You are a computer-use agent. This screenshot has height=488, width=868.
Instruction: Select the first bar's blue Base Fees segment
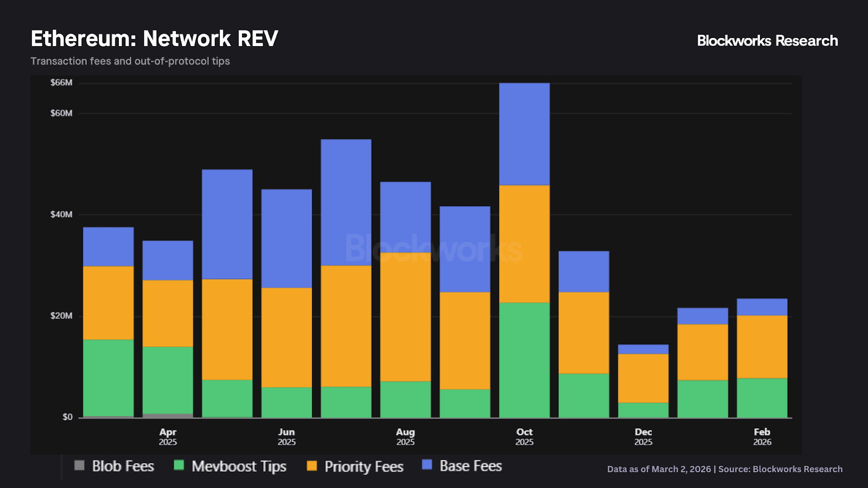point(108,247)
